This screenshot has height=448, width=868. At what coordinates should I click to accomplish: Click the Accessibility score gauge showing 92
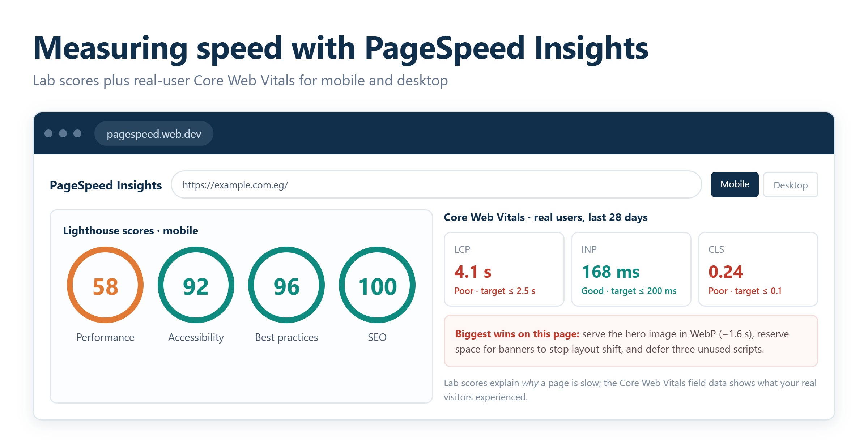(196, 285)
